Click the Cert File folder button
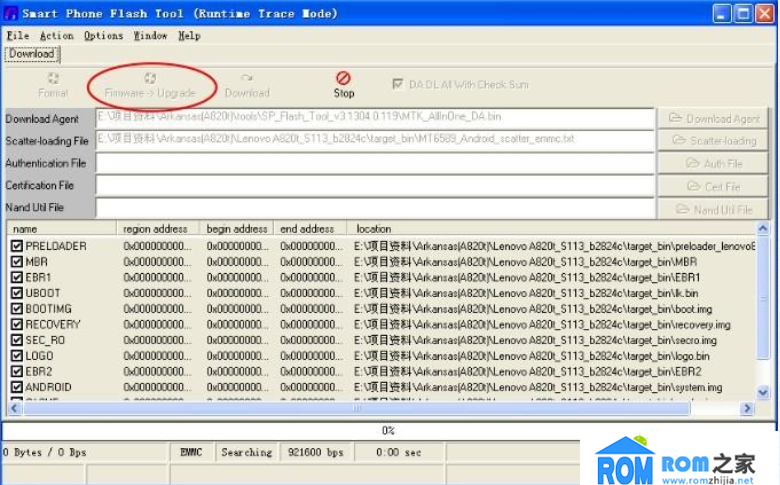Image resolution: width=780 pixels, height=485 pixels. coord(713,186)
